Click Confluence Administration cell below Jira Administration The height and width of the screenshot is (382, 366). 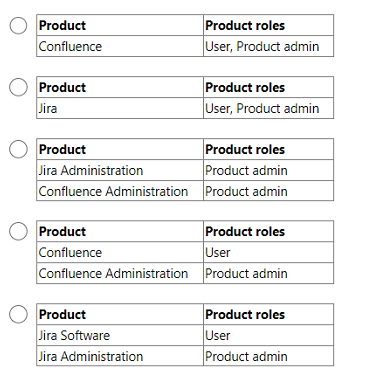pos(120,191)
